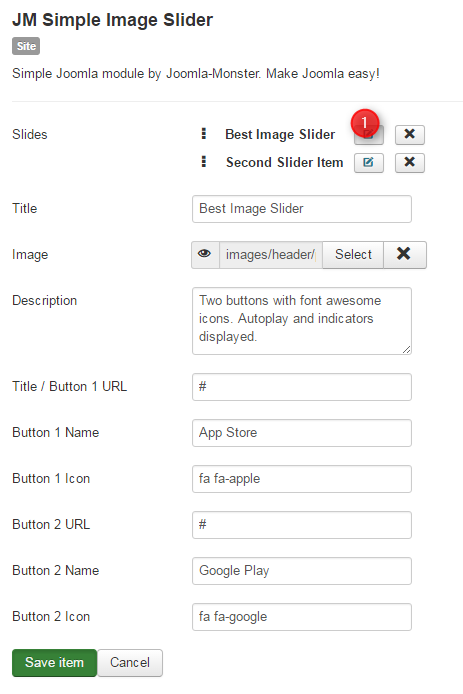
Task: Edit the Second Slider Item slide
Action: point(368,162)
